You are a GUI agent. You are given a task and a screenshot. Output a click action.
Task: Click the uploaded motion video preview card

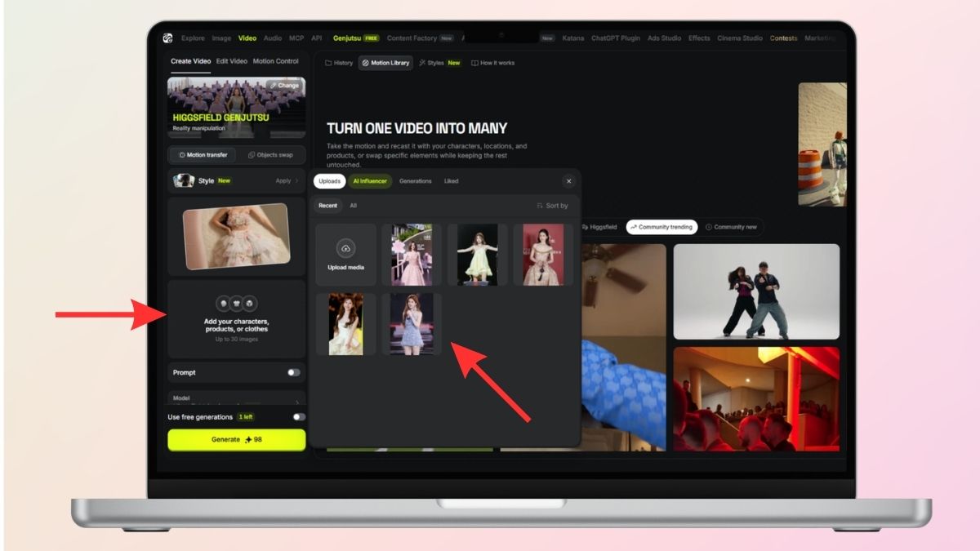(x=236, y=237)
